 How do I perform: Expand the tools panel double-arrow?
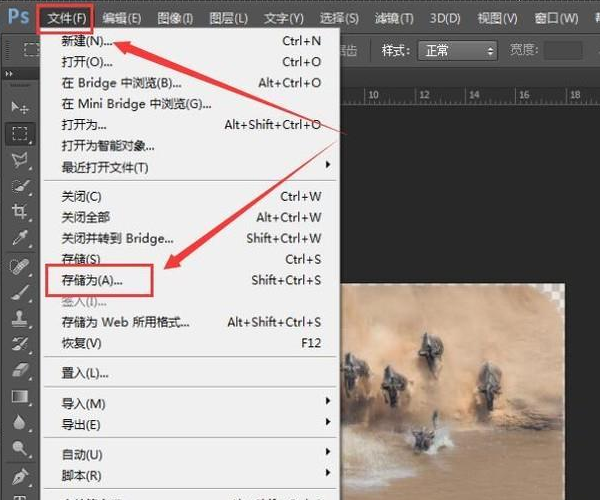pos(9,73)
